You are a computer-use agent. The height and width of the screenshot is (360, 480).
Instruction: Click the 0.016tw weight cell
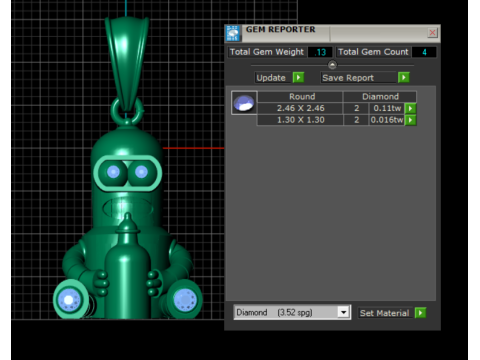(387, 120)
